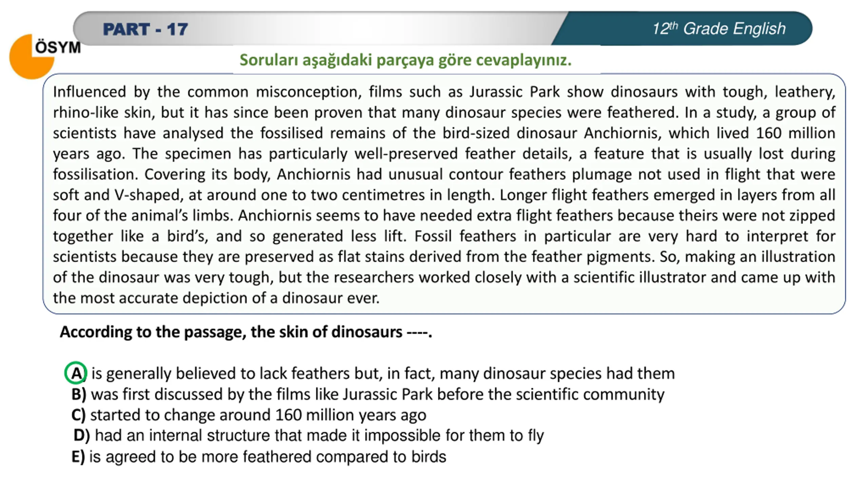Screen dimensions: 868x488
Task: Choose option C about 160 million years ago
Action: (x=249, y=415)
